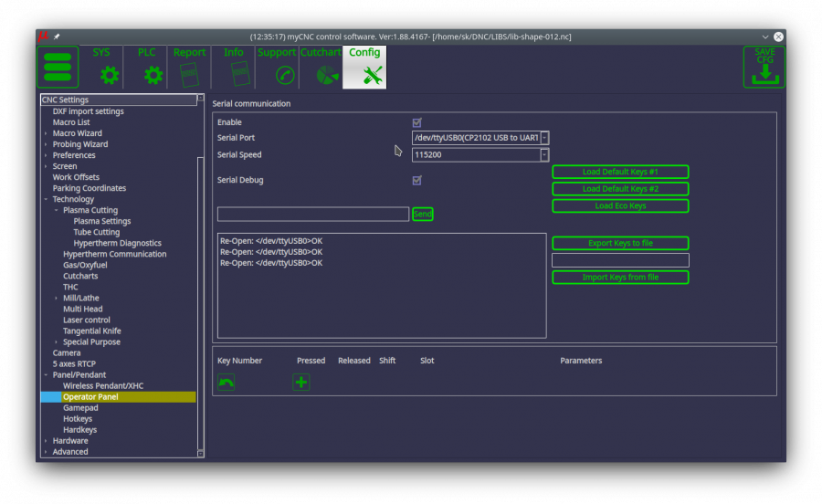Viewport: 822px width, 504px height.
Task: Open the Info page icon
Action: coord(239,75)
